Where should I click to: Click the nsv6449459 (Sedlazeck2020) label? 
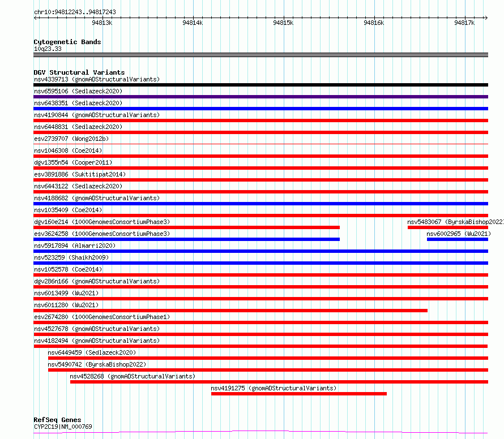[x=92, y=352]
